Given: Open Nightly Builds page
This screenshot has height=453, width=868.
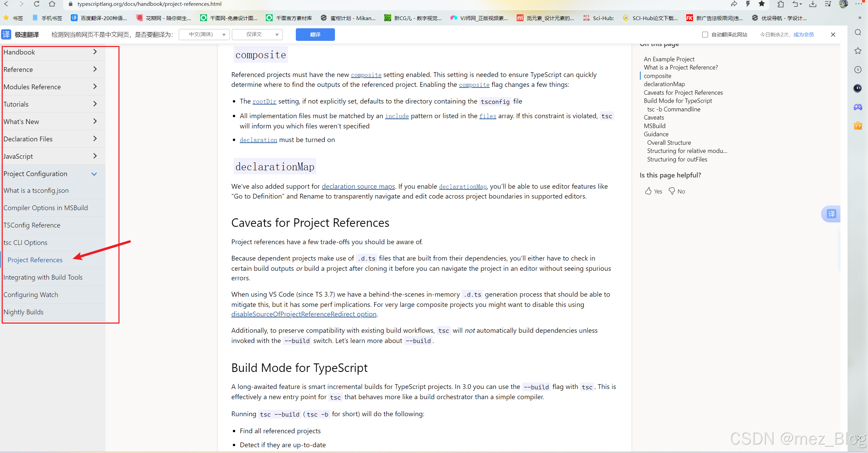Looking at the screenshot, I should [x=23, y=312].
